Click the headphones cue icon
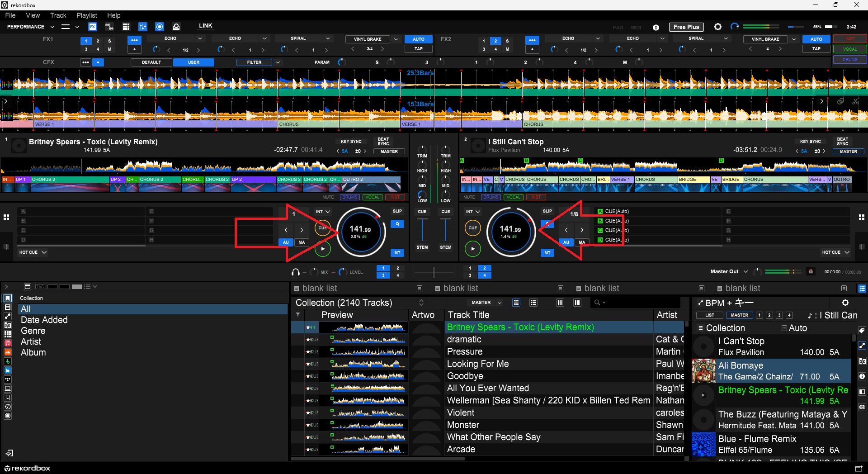 [x=296, y=272]
